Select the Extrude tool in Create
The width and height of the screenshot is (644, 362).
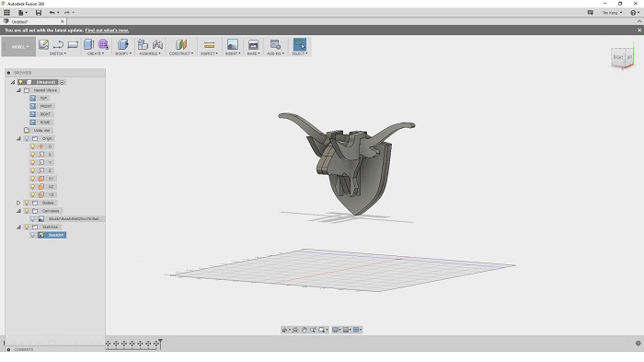point(88,44)
